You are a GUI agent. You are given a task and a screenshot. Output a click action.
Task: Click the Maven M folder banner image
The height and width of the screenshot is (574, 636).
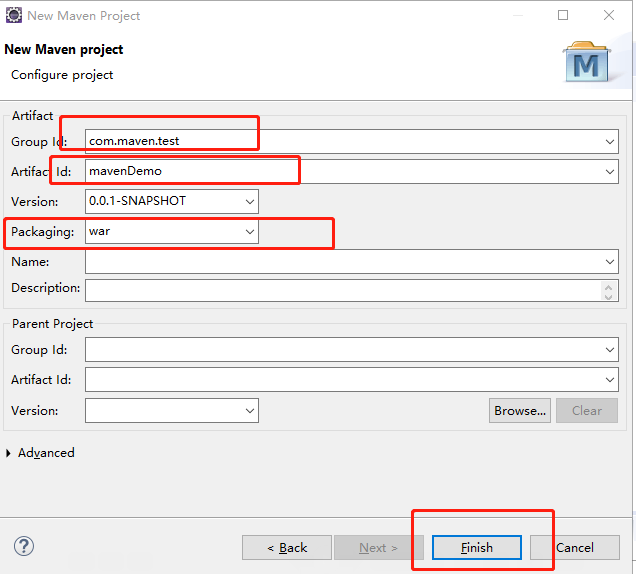(587, 61)
